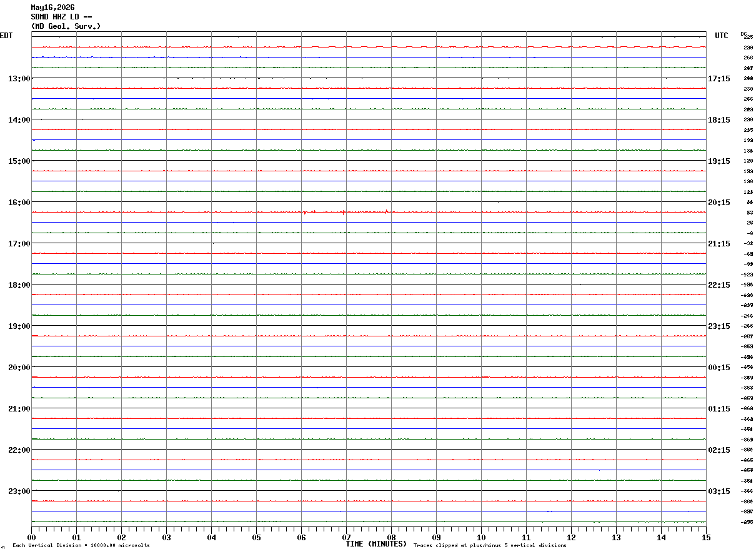Image resolution: width=756 pixels, height=554 pixels.
Task: Click the red seismic spike near minute 06
Action: point(304,213)
